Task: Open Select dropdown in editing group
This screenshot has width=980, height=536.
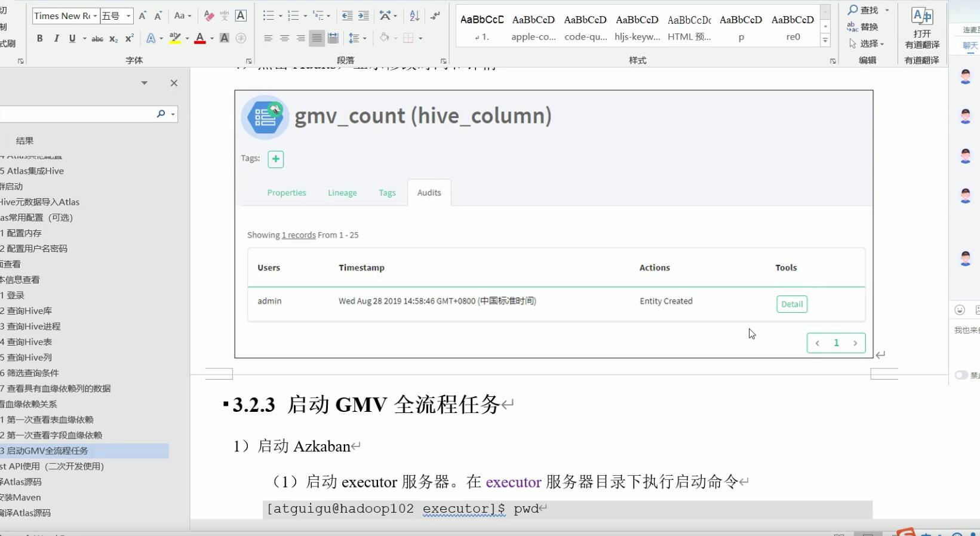Action: coord(867,44)
